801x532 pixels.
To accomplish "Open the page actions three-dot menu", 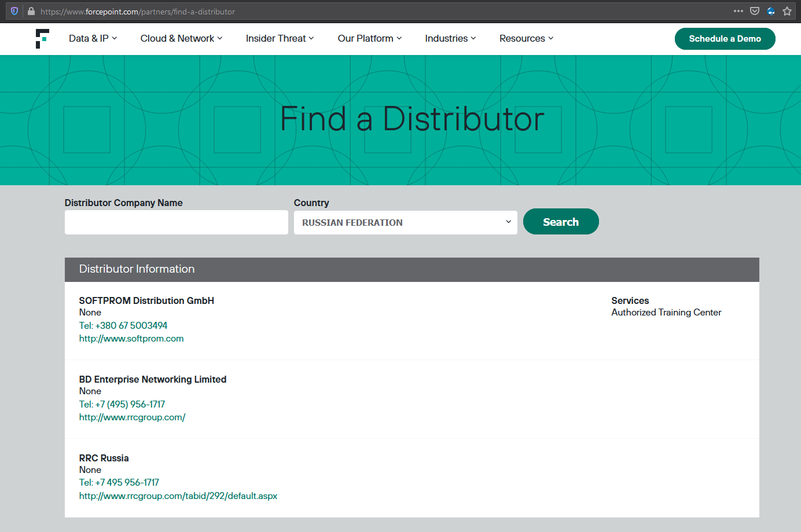I will (x=738, y=11).
